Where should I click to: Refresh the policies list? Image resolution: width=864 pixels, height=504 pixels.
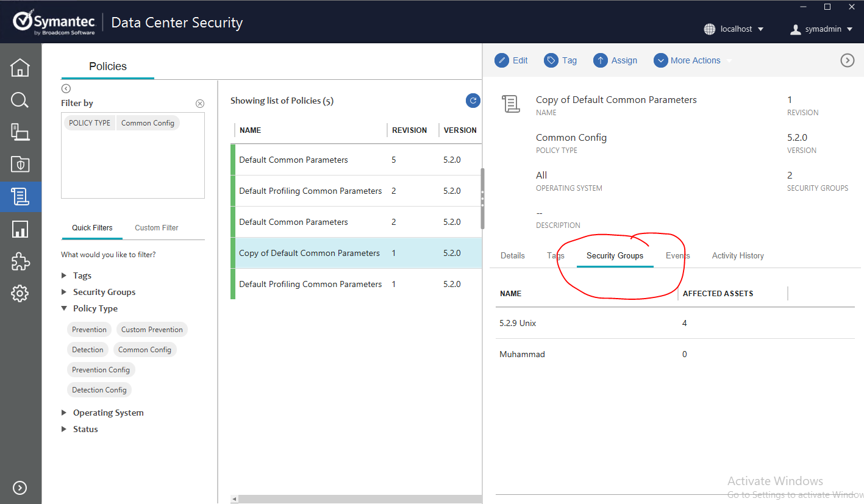(x=473, y=101)
